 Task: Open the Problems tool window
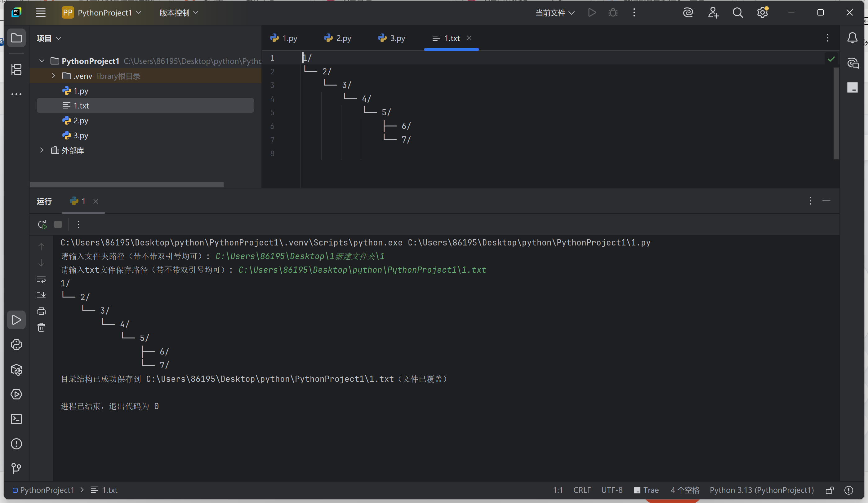(x=16, y=444)
